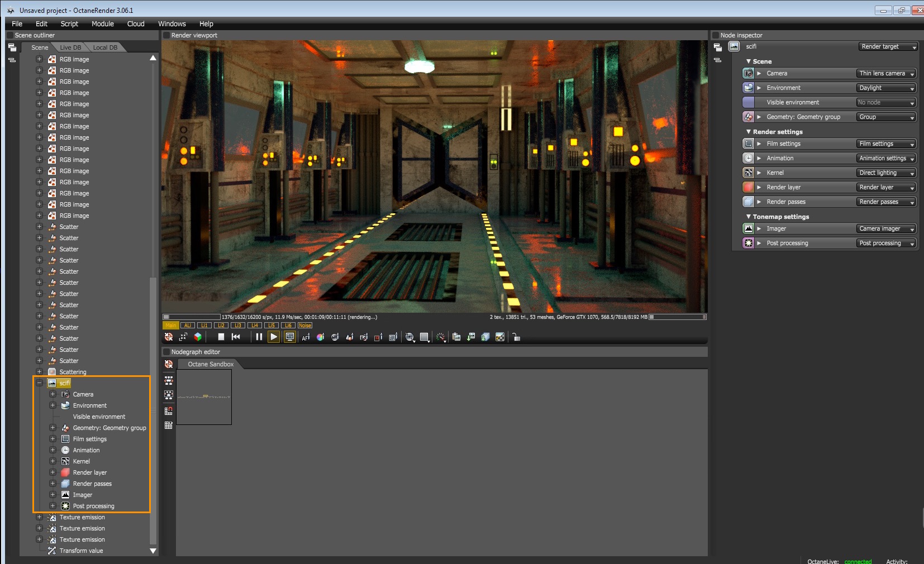Viewport: 924px width, 564px height.
Task: Open the Environment dropdown set to Daylight
Action: [886, 88]
